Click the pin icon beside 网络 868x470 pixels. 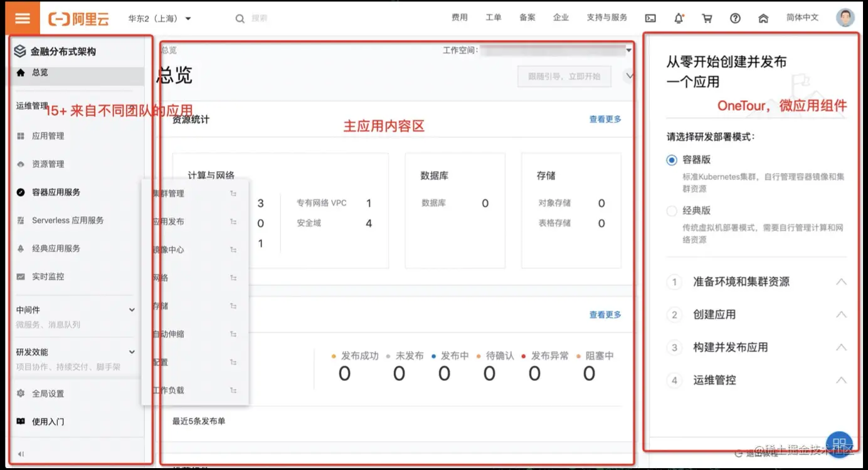pos(233,278)
